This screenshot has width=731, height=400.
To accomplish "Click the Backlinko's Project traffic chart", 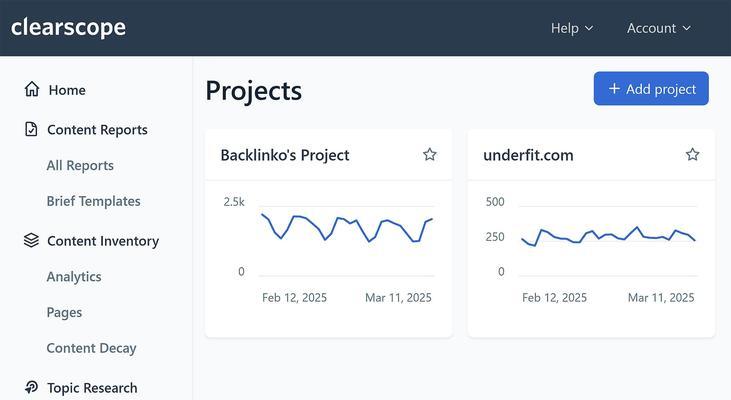I will point(346,241).
